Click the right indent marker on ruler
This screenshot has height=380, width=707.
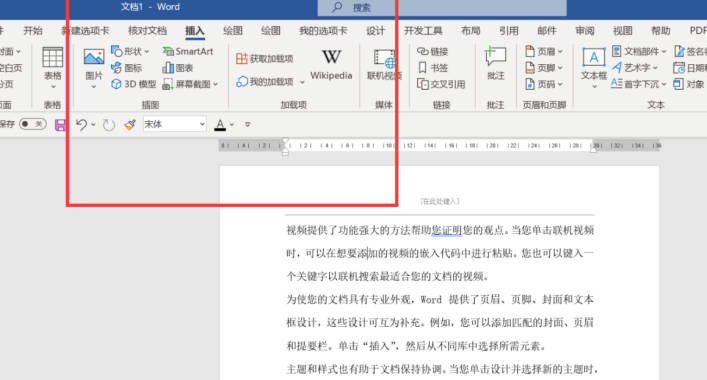(x=594, y=149)
